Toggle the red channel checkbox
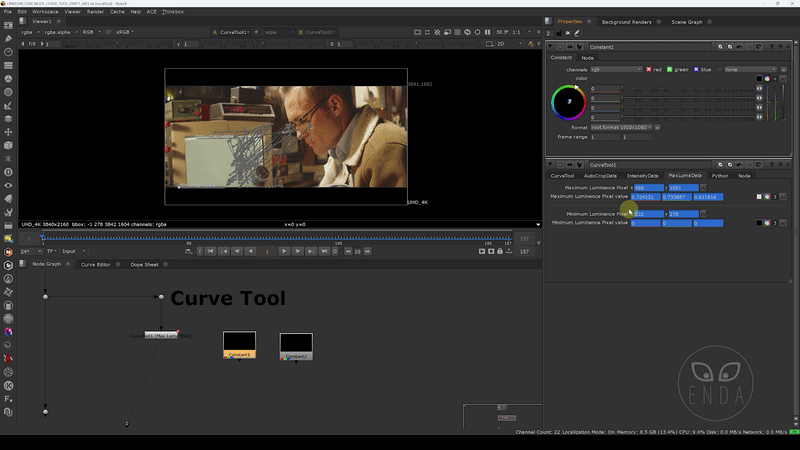The image size is (800, 450). click(648, 69)
